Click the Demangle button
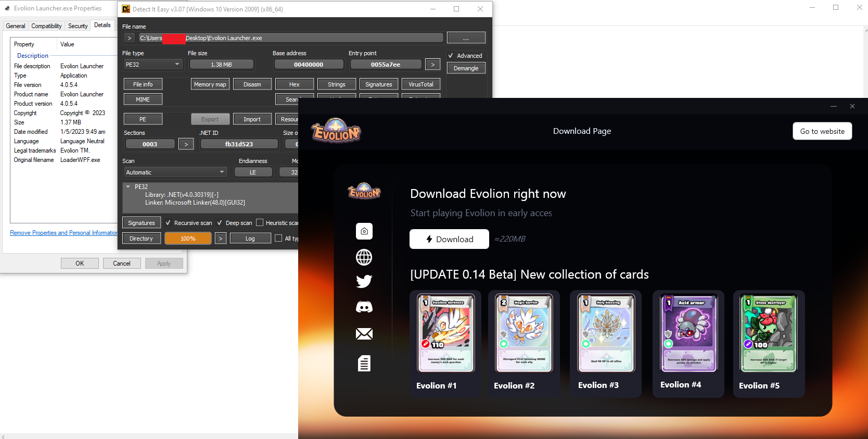 click(x=466, y=68)
